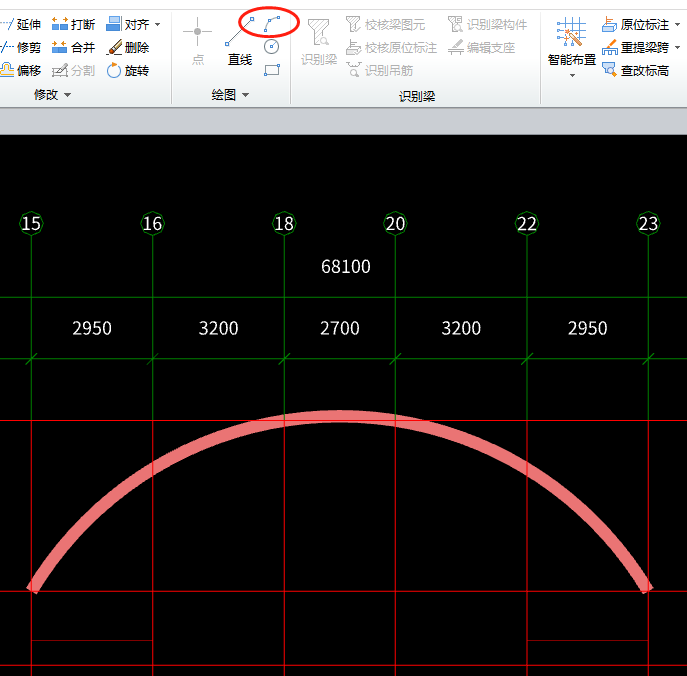Click 重提梁跨 tool
Screen dimensions: 687x676
(635, 47)
